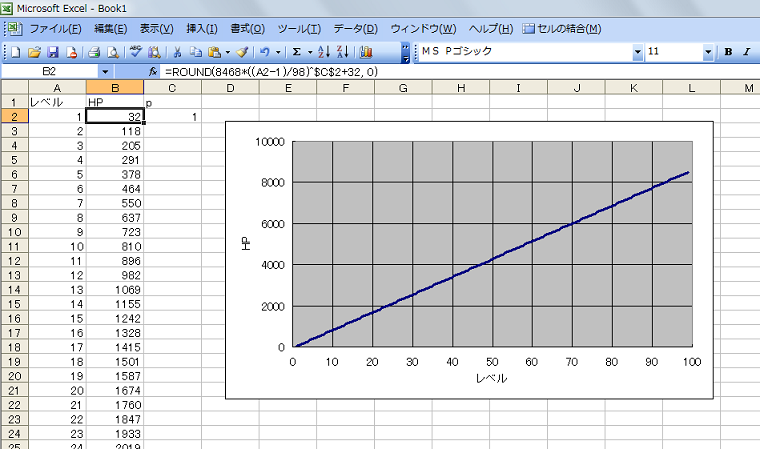Viewport: 760px width, 449px height.
Task: Click the Undo arrow icon
Action: 265,52
